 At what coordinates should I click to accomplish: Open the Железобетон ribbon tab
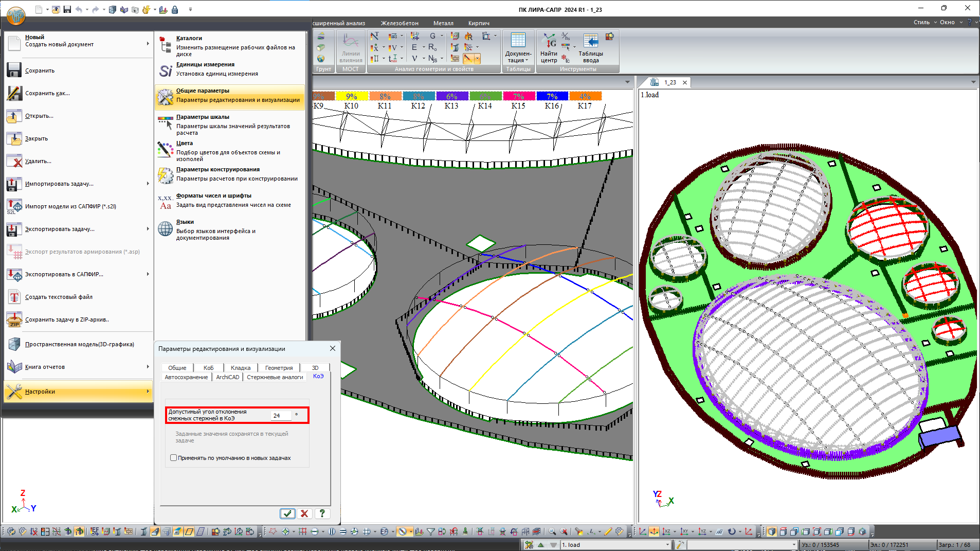400,23
